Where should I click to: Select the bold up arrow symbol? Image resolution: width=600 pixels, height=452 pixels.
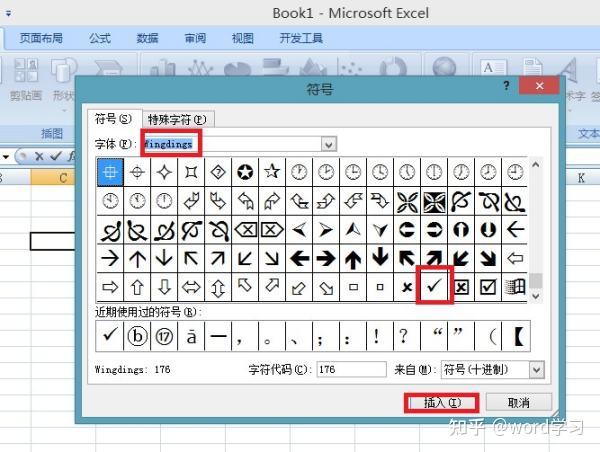pos(353,258)
